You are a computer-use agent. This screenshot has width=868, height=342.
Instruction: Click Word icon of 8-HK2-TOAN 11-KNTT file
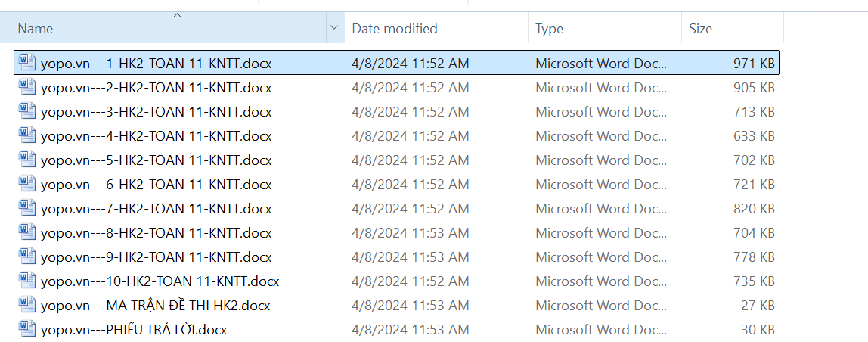coord(27,232)
